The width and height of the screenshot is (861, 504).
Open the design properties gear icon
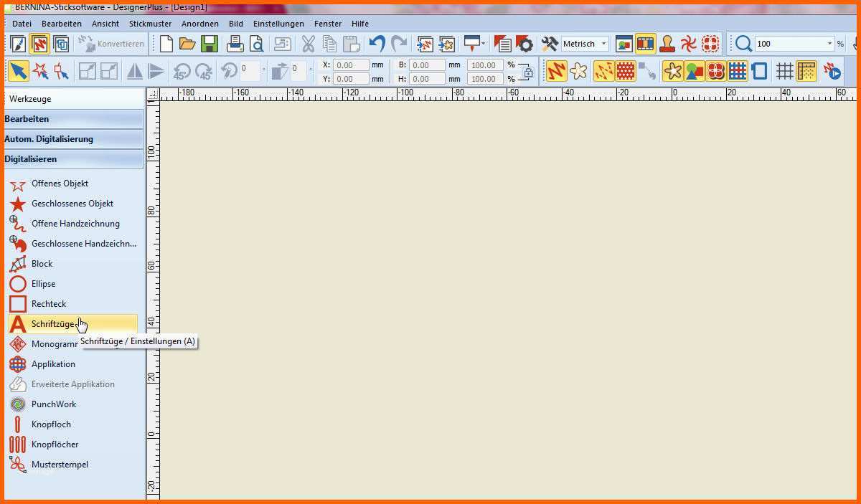click(525, 44)
